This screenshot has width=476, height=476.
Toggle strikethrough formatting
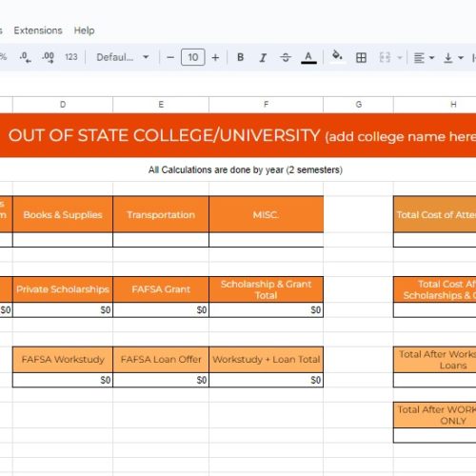286,57
